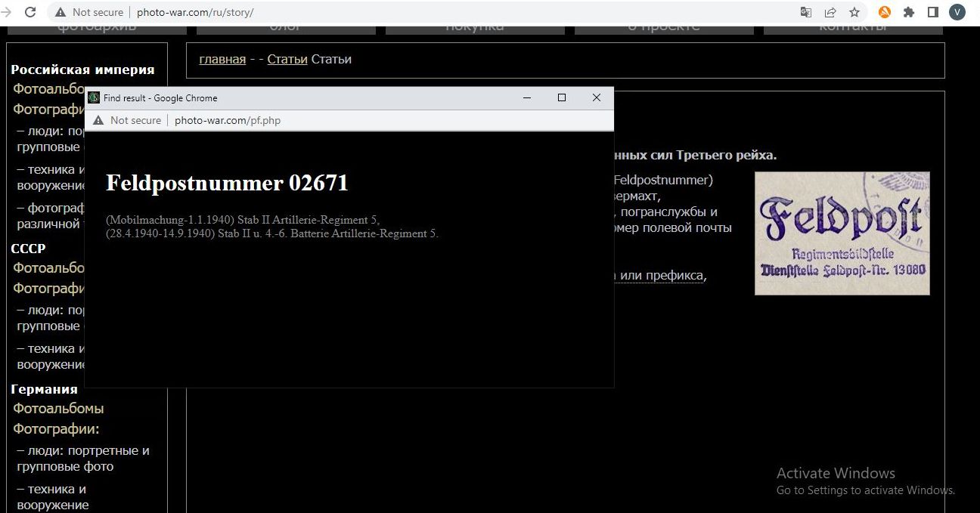
Task: Click the "или префикса" underlined link
Action: tap(662, 275)
